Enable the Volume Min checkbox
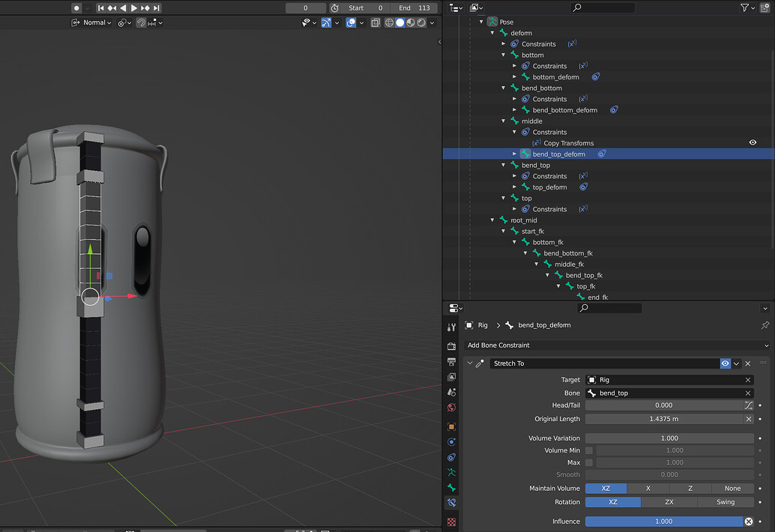 589,450
